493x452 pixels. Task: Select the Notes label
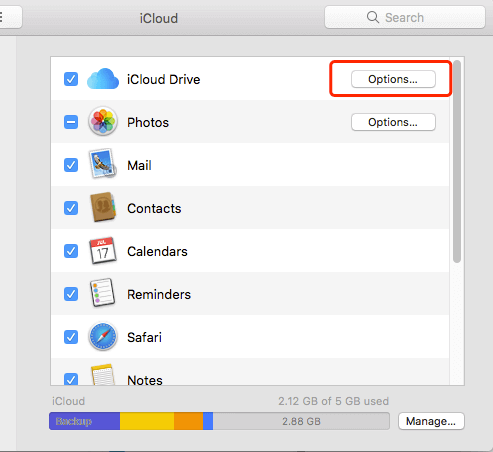pyautogui.click(x=145, y=380)
